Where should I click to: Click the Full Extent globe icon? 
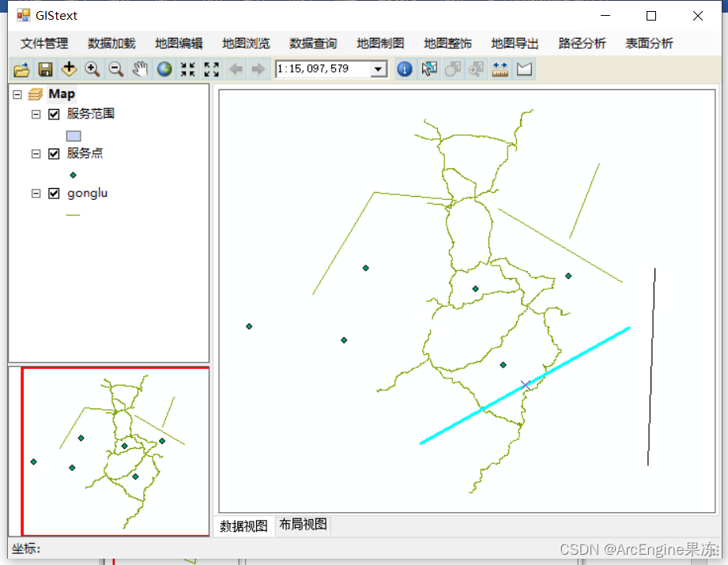coord(164,70)
